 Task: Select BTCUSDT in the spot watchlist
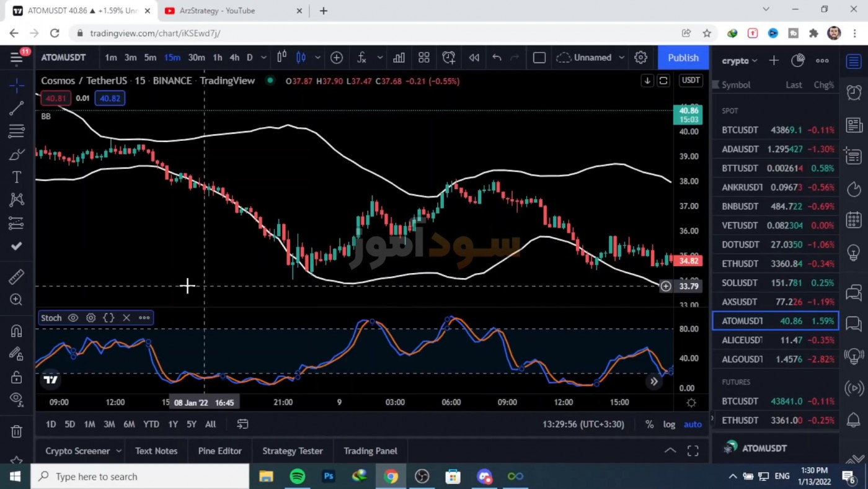pyautogui.click(x=775, y=130)
